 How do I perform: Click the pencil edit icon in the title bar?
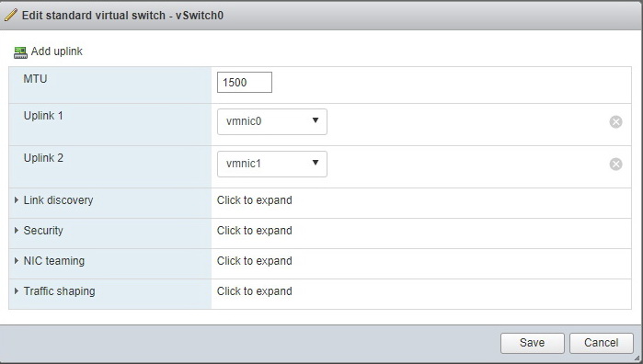point(11,15)
